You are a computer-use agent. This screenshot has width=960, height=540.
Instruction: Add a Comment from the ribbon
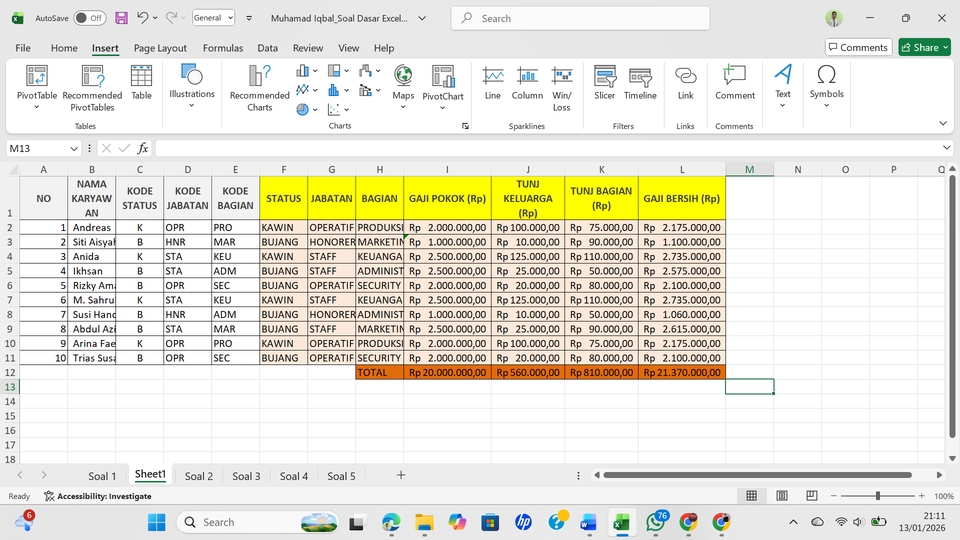(734, 83)
